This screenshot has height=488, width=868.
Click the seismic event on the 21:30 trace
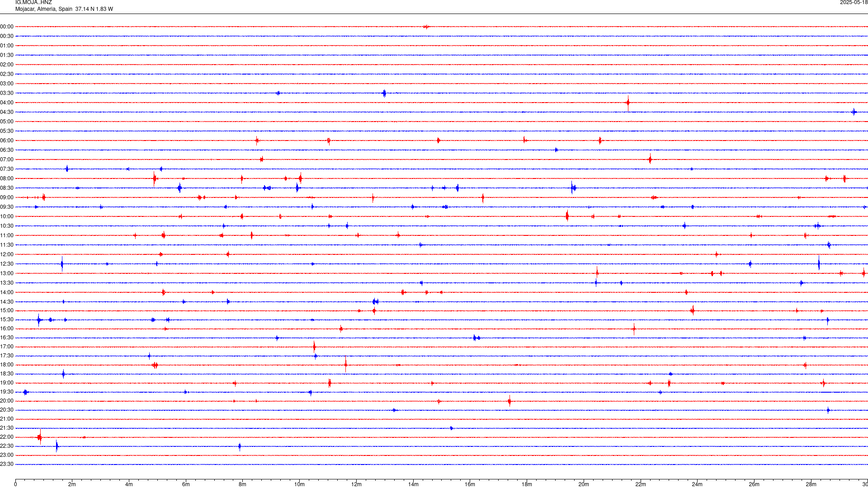[x=452, y=428]
